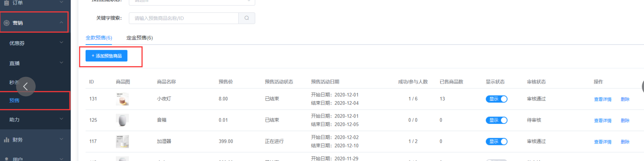Screen dimensions: 644x161
Task: Expand the 直播 live stream submenu
Action: point(35,63)
